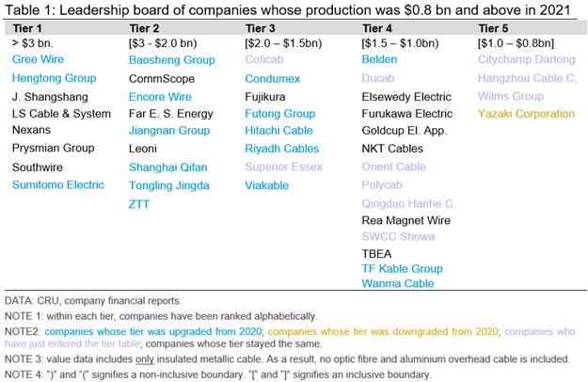This screenshot has height=382, width=588.
Task: Select Condumex in Tier 3
Action: (274, 78)
